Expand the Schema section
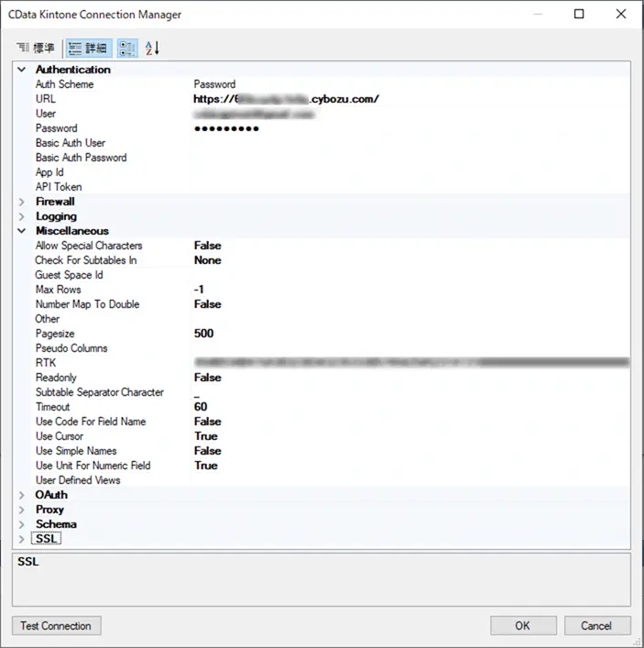This screenshot has width=644, height=648. click(x=21, y=524)
